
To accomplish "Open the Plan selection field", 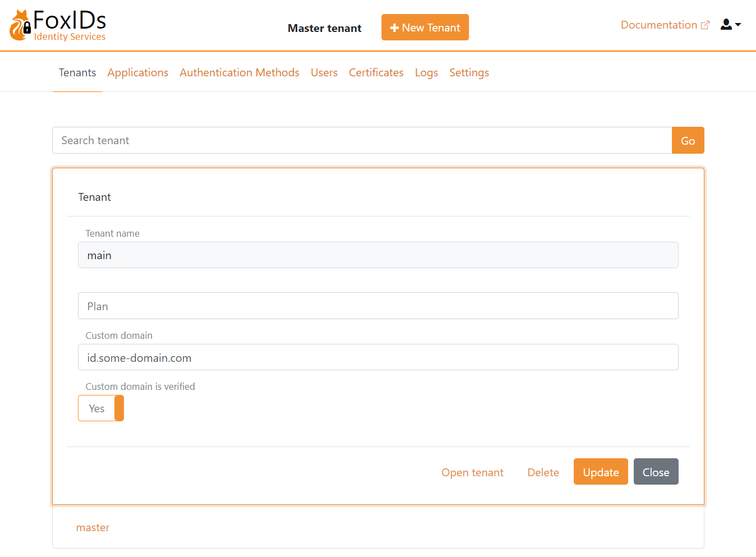I will coord(377,306).
